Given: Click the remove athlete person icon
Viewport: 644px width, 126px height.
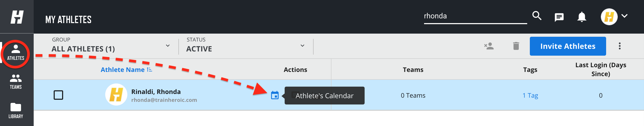Looking at the screenshot, I should [489, 46].
